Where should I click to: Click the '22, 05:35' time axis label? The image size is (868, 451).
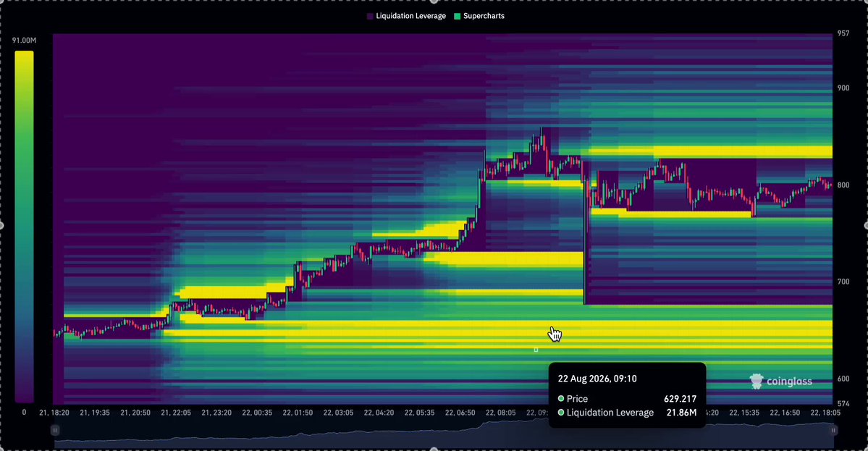tap(420, 413)
